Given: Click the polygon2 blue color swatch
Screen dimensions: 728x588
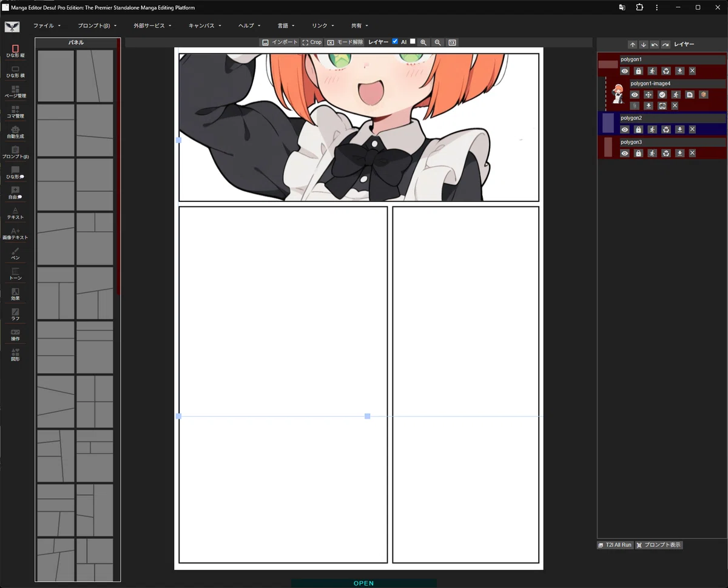Looking at the screenshot, I should pyautogui.click(x=608, y=123).
